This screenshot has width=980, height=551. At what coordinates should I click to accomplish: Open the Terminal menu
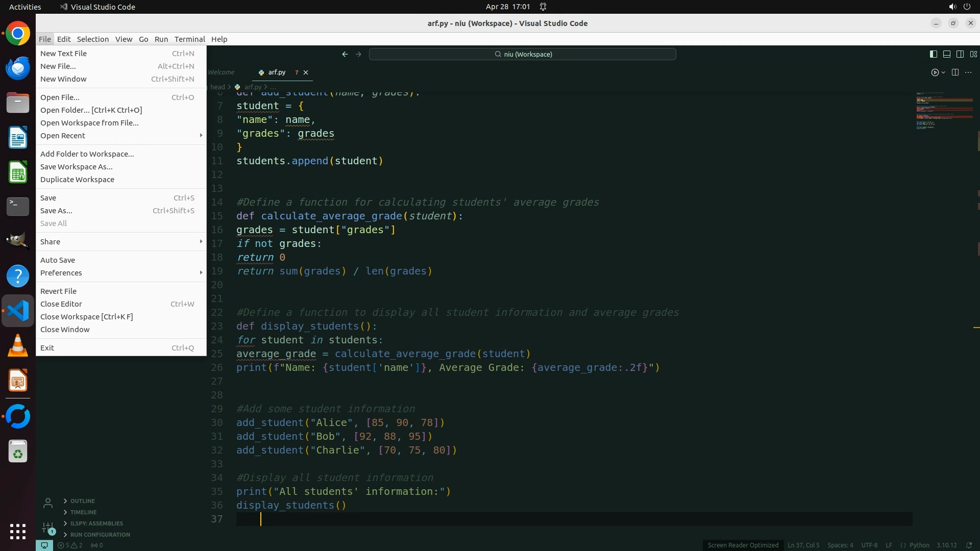(x=189, y=39)
